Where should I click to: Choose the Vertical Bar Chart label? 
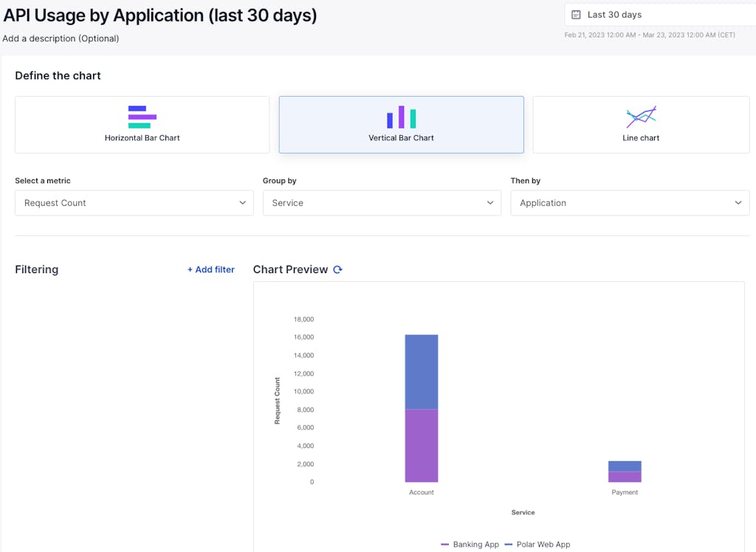[401, 138]
